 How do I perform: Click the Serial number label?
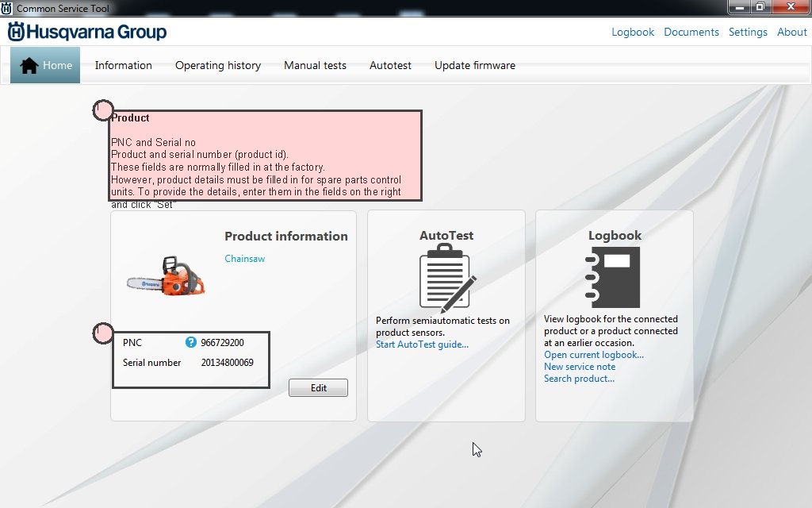(x=151, y=362)
